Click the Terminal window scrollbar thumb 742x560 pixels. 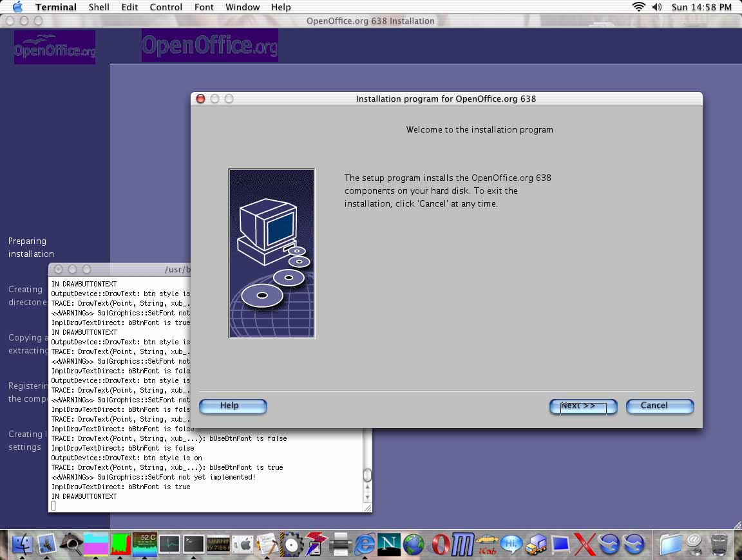tap(367, 474)
